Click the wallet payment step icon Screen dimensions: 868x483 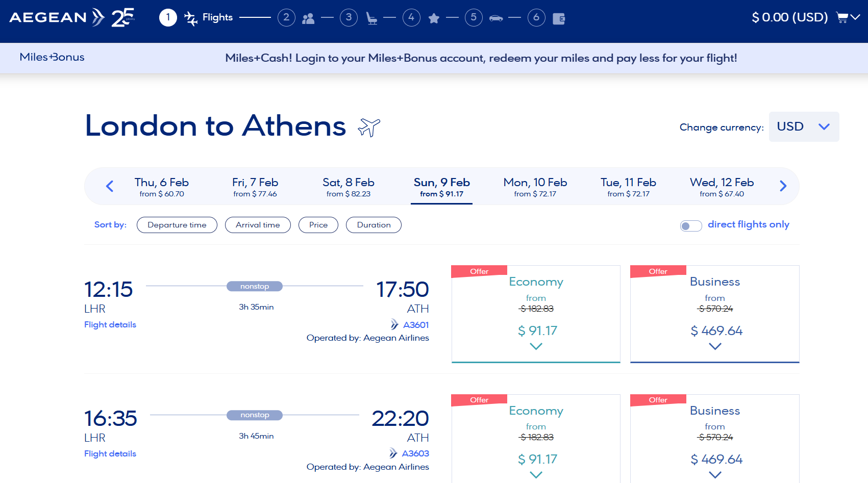pyautogui.click(x=559, y=19)
